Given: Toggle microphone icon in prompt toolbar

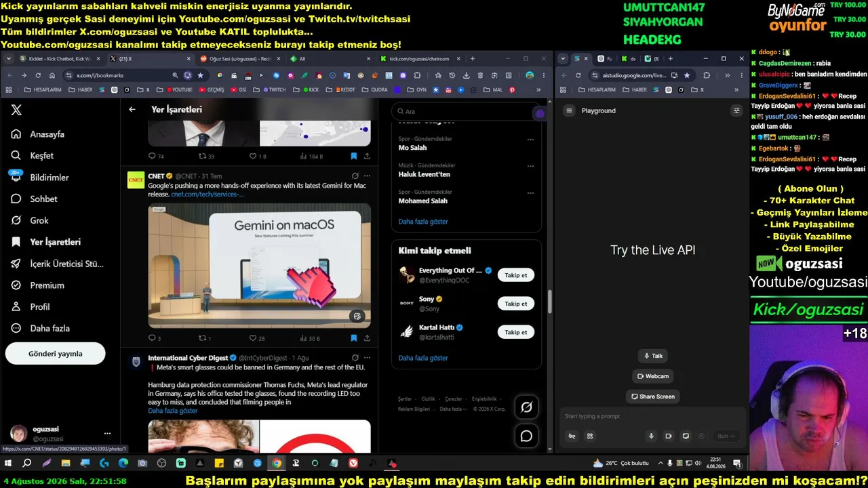Looking at the screenshot, I should [x=651, y=436].
